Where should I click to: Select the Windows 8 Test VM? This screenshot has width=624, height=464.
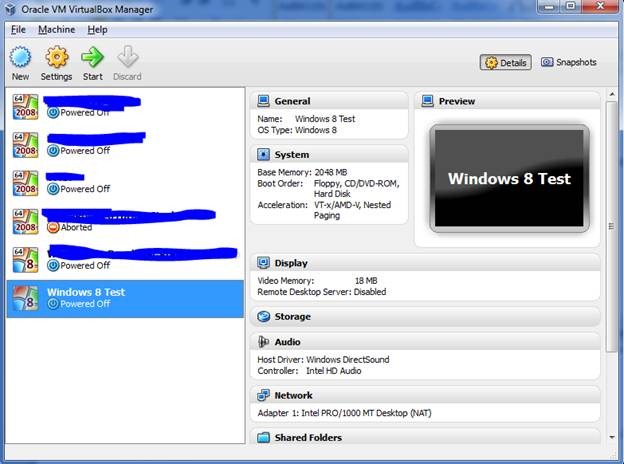pos(125,298)
